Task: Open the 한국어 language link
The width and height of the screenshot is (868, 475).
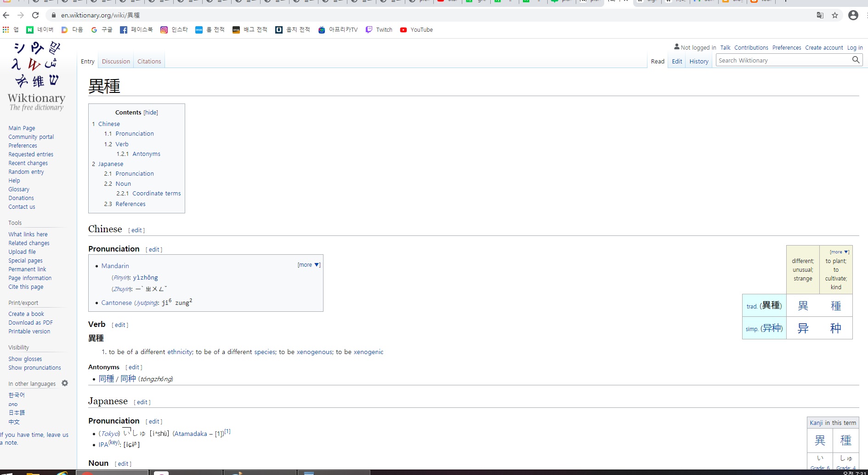Action: (x=17, y=395)
